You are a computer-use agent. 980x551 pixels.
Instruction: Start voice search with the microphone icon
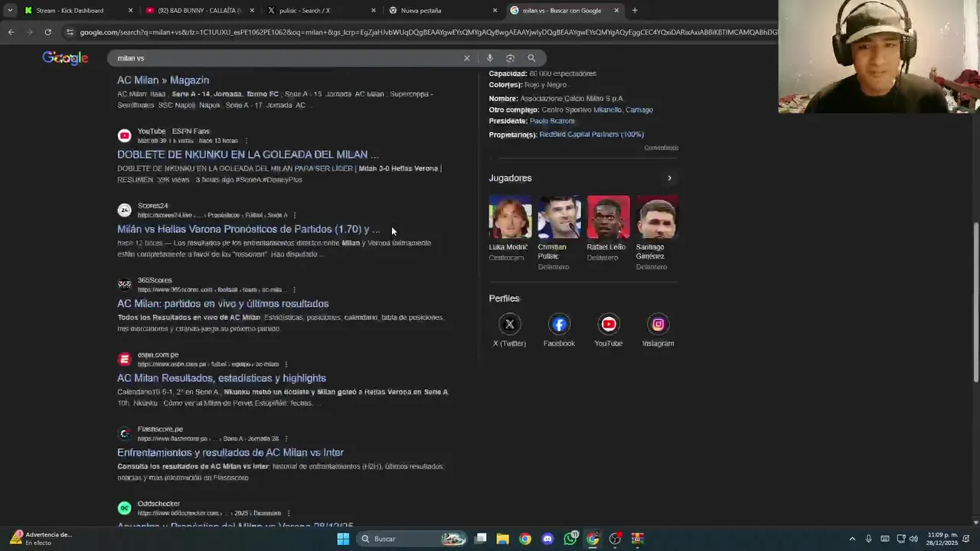tap(489, 58)
